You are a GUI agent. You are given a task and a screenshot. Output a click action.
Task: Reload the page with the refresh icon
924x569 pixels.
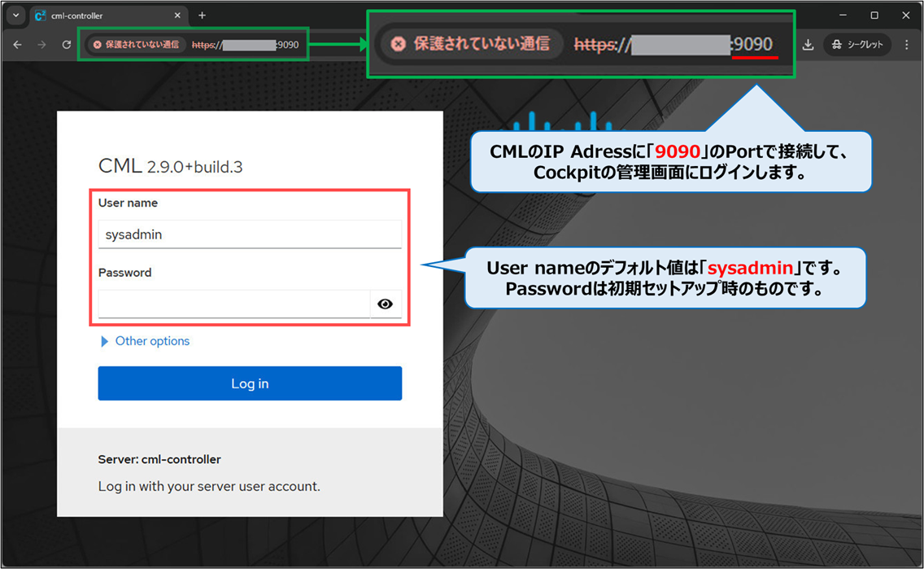[67, 45]
